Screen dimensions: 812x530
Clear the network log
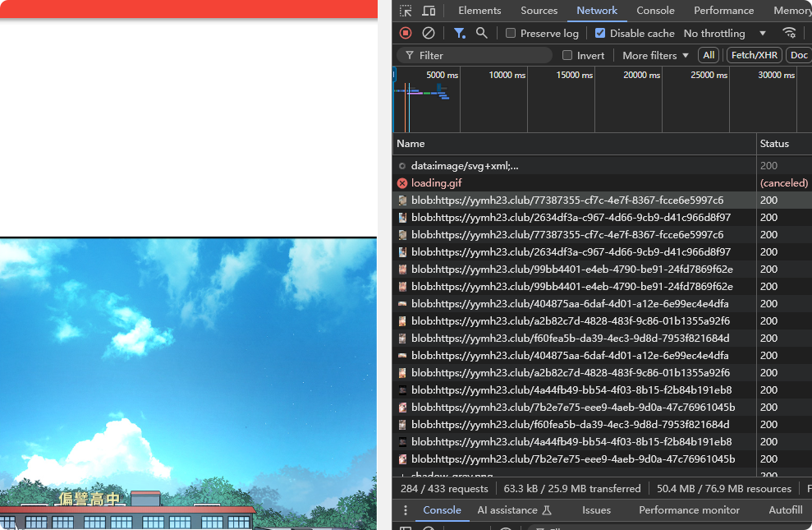pyautogui.click(x=429, y=33)
